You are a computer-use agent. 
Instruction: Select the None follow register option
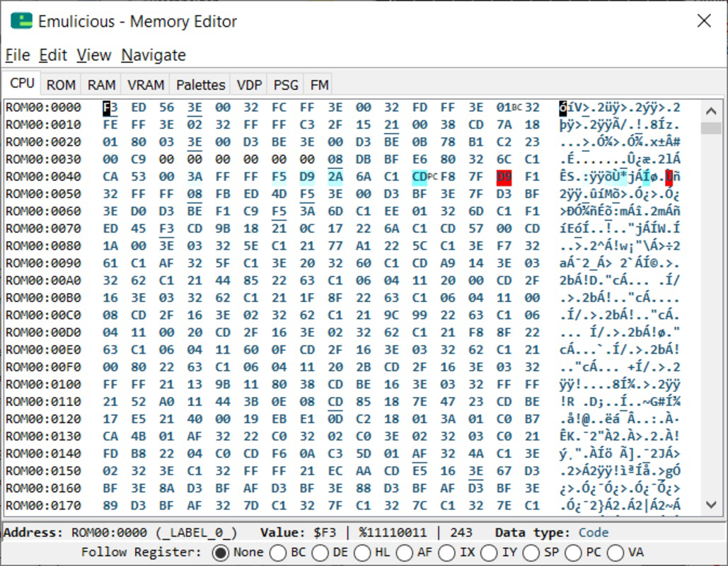[238, 553]
